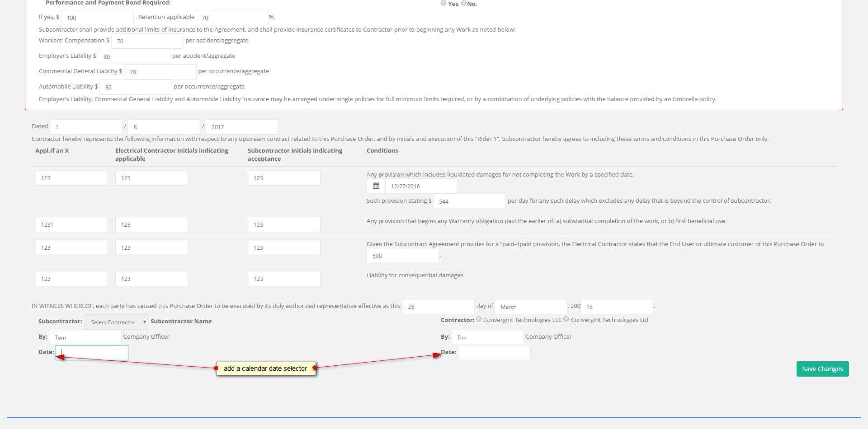The height and width of the screenshot is (429, 868).
Task: Click the Automobile Liability amount field
Action: tap(136, 87)
